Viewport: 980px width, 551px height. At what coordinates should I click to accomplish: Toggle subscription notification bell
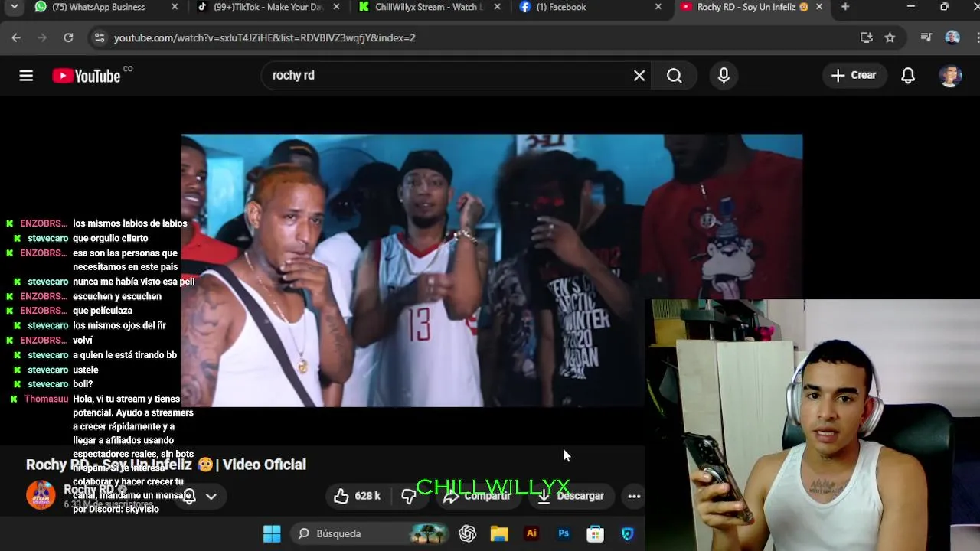pyautogui.click(x=189, y=496)
